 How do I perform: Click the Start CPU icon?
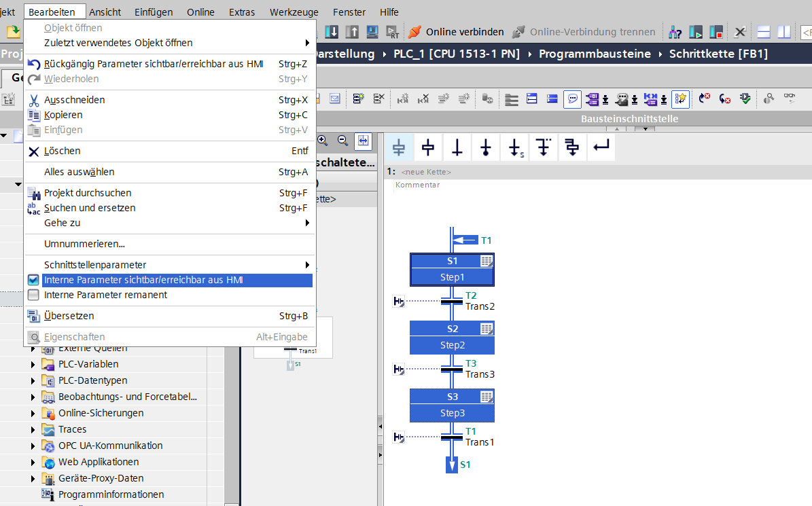[x=696, y=32]
